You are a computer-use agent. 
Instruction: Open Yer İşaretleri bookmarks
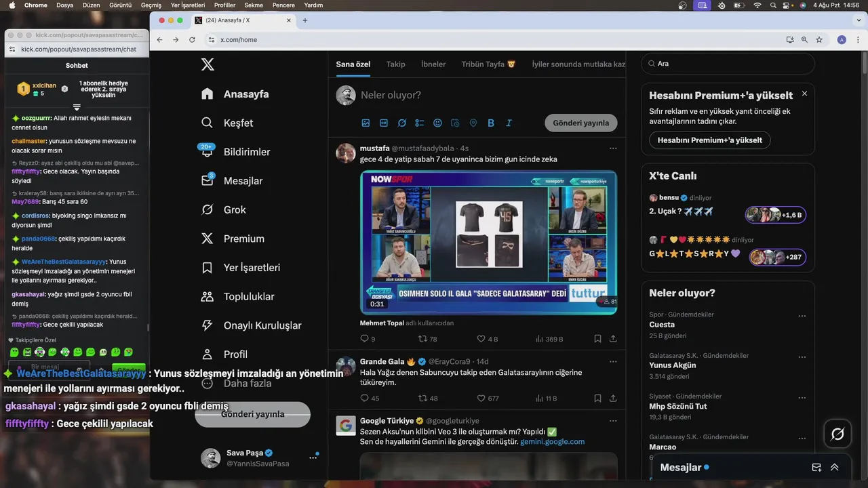[x=241, y=268]
